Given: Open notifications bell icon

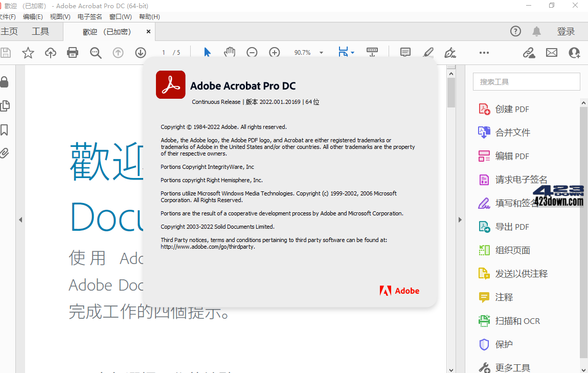Looking at the screenshot, I should coord(537,31).
